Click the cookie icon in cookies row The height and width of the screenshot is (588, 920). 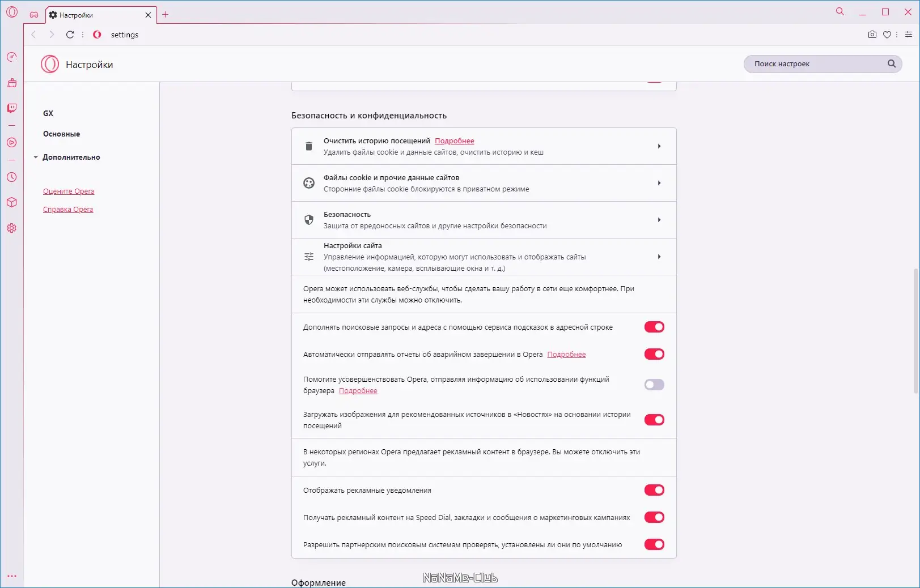(309, 183)
